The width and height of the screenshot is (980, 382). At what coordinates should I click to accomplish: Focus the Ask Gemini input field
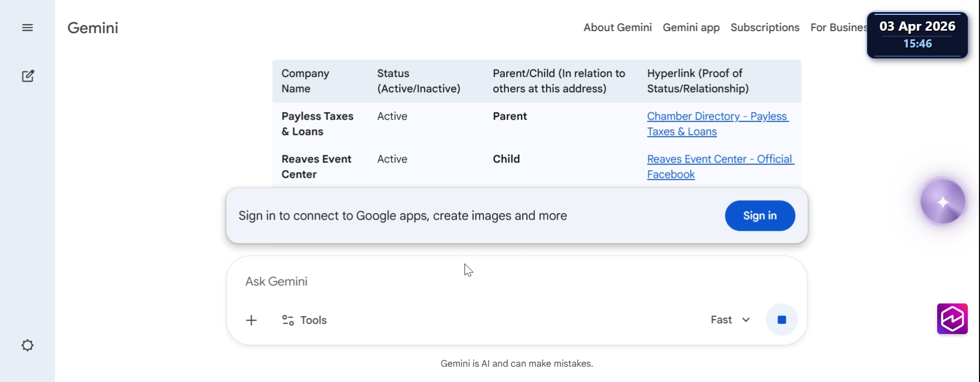point(459,281)
